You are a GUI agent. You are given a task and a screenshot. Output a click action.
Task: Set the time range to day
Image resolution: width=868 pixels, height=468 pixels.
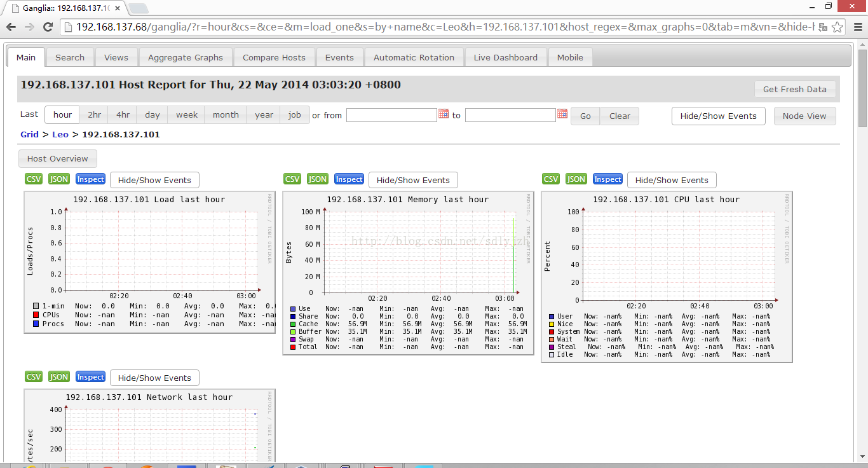coord(153,115)
